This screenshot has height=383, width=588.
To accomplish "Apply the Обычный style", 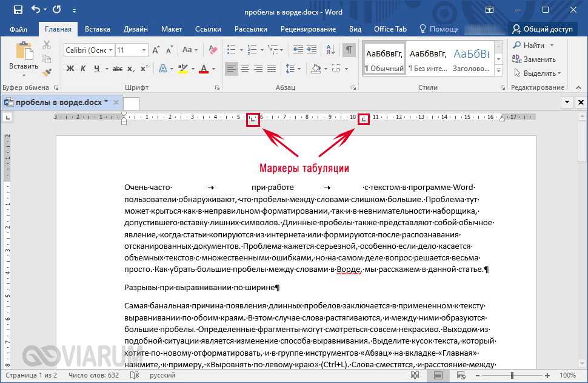I will (384, 60).
